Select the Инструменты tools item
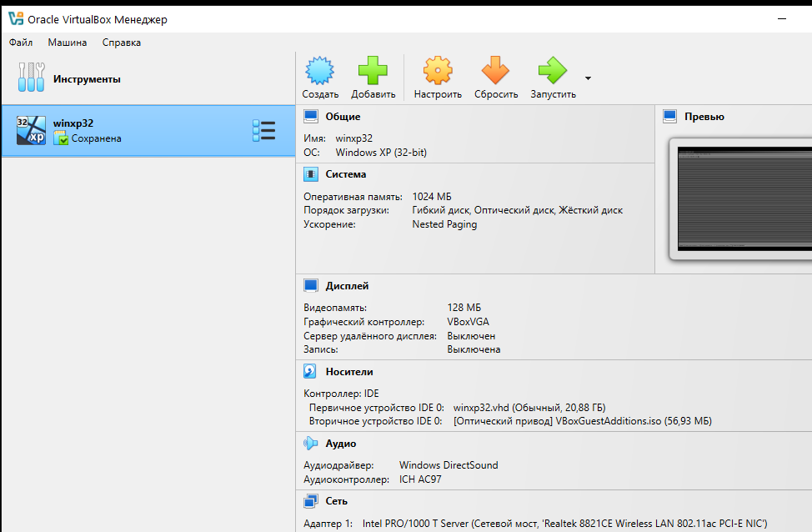The width and height of the screenshot is (812, 532). (x=87, y=79)
